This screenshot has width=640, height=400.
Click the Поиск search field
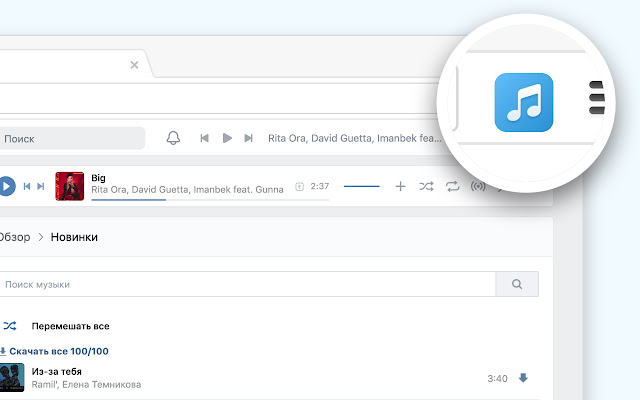tap(71, 138)
